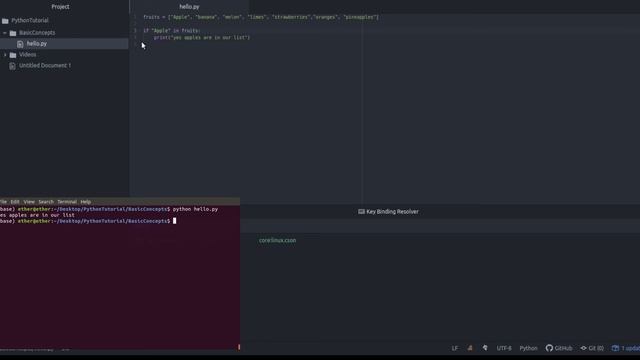Open the terminal File menu
The image size is (640, 360).
(x=3, y=202)
